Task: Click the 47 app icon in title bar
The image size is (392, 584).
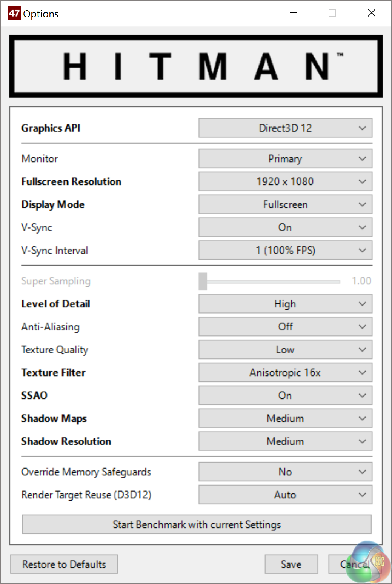Action: click(x=14, y=14)
